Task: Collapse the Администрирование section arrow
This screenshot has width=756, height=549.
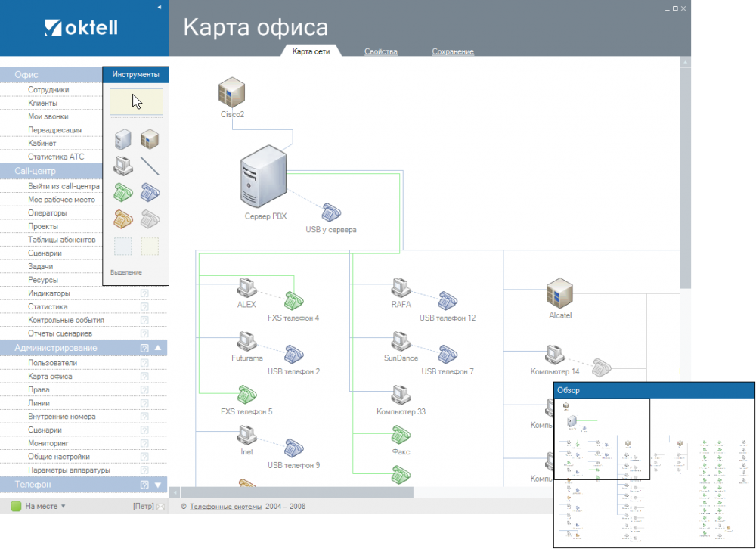Action: 158,348
